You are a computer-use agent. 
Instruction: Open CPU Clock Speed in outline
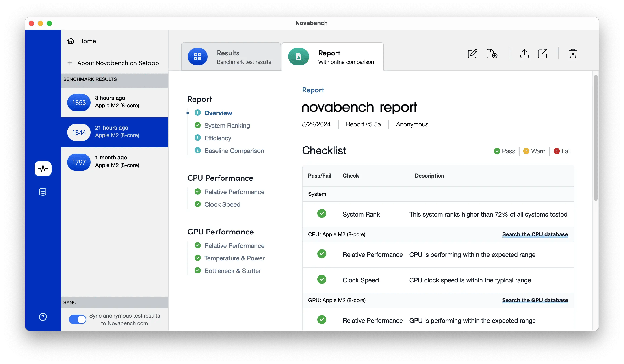tap(222, 205)
